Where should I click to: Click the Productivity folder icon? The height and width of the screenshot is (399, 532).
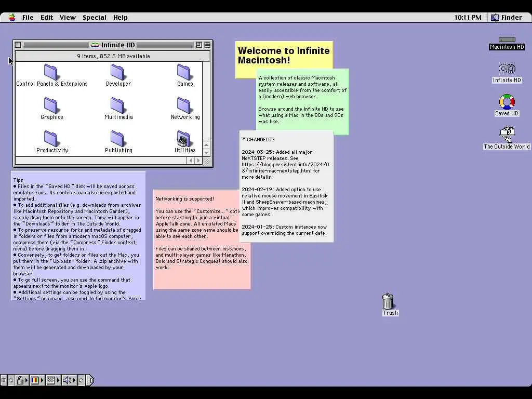[x=51, y=138]
